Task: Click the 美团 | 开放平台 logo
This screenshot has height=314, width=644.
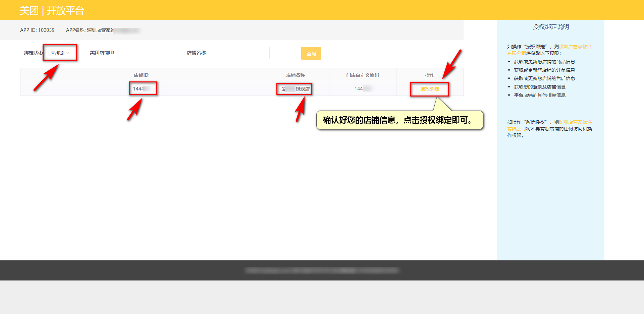Action: pyautogui.click(x=52, y=11)
